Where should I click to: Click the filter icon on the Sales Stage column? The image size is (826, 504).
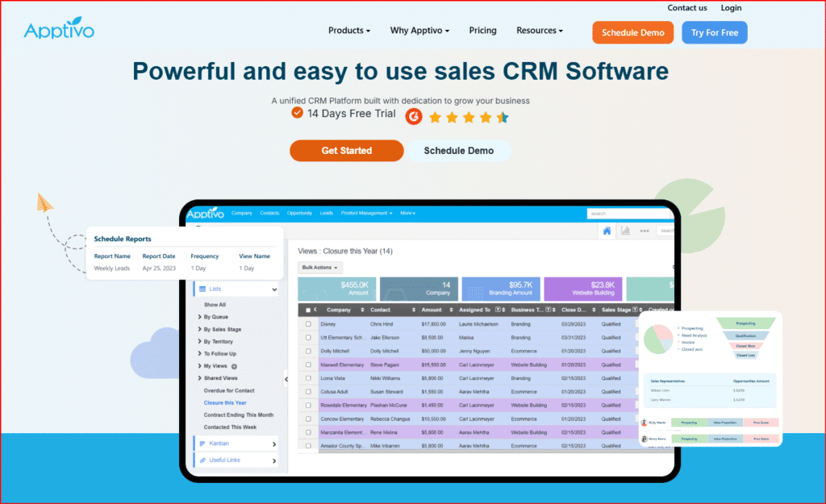click(635, 310)
